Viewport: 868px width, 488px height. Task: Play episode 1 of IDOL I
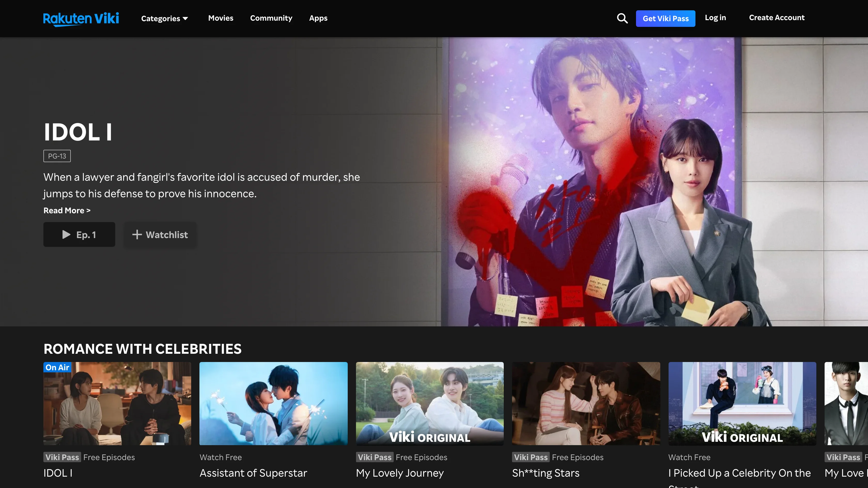(79, 234)
